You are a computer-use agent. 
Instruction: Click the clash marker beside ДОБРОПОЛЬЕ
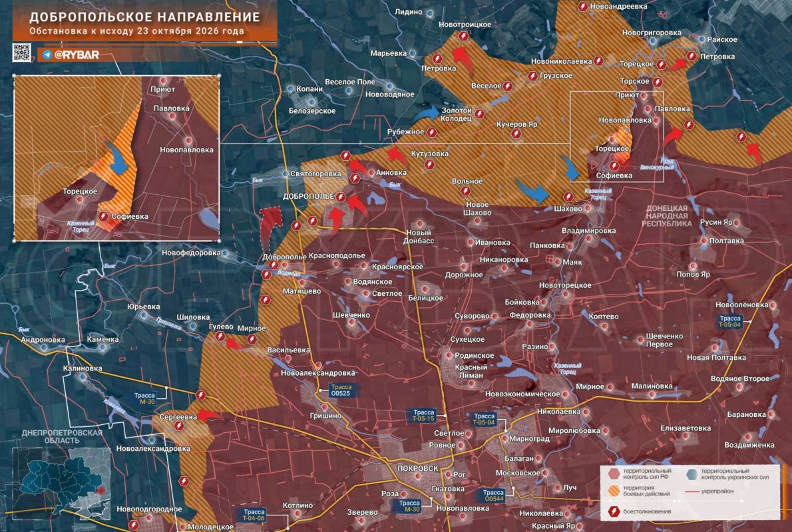(x=341, y=197)
